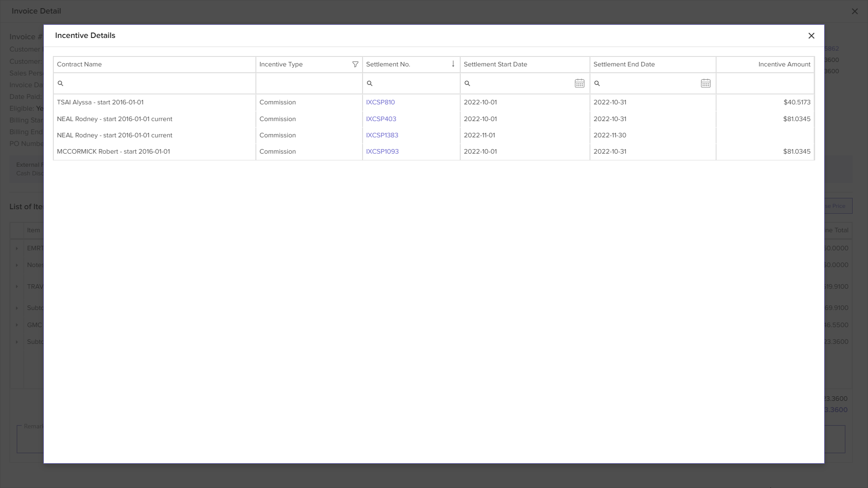
Task: Open settlement link IXCSP1093
Action: (382, 152)
